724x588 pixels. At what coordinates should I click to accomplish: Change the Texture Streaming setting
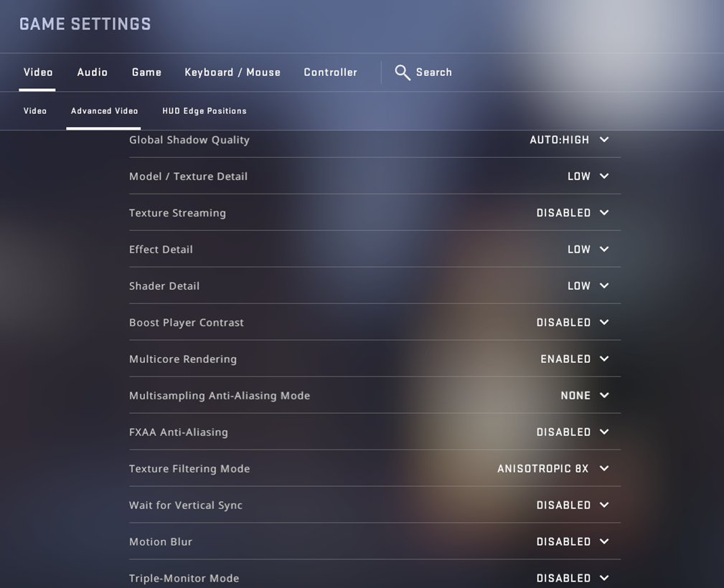[572, 213]
